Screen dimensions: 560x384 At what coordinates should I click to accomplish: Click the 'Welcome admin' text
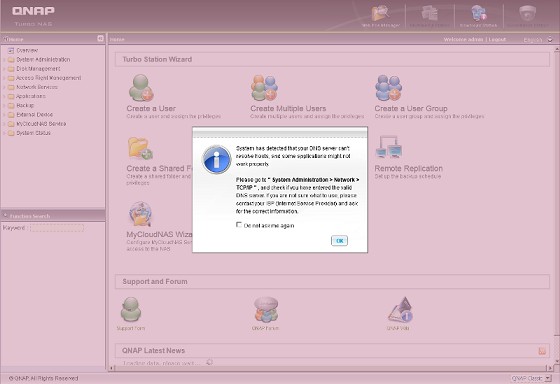pos(464,39)
